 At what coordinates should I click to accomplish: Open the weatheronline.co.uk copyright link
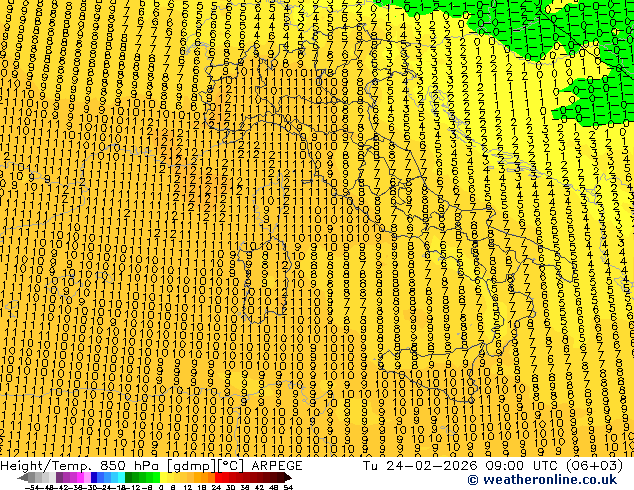pyautogui.click(x=542, y=480)
